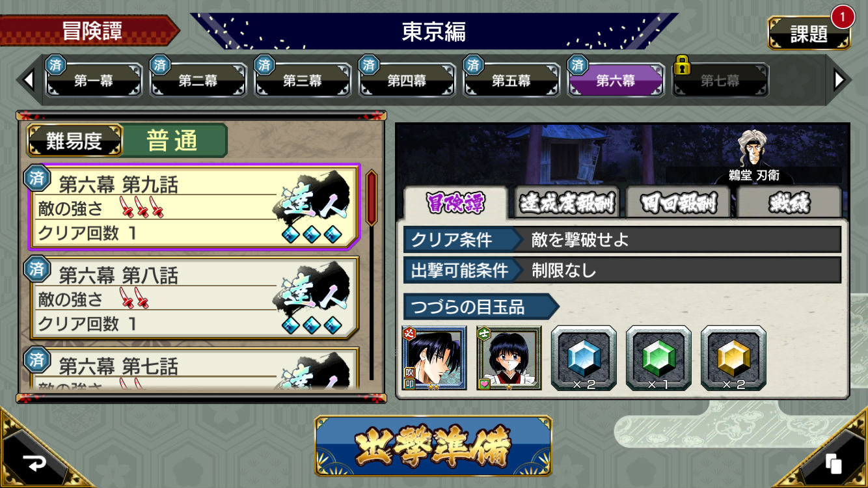
Task: Open the 課題 missions button
Action: click(x=809, y=33)
